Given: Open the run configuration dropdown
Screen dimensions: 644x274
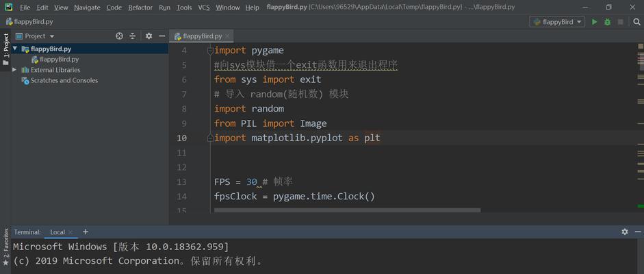Looking at the screenshot, I should [557, 22].
